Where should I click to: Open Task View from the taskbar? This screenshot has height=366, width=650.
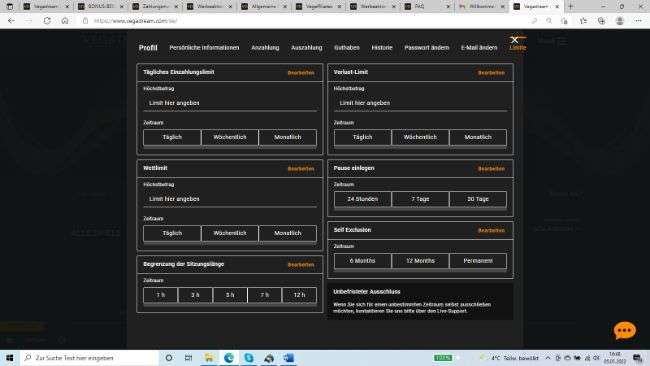click(x=188, y=358)
